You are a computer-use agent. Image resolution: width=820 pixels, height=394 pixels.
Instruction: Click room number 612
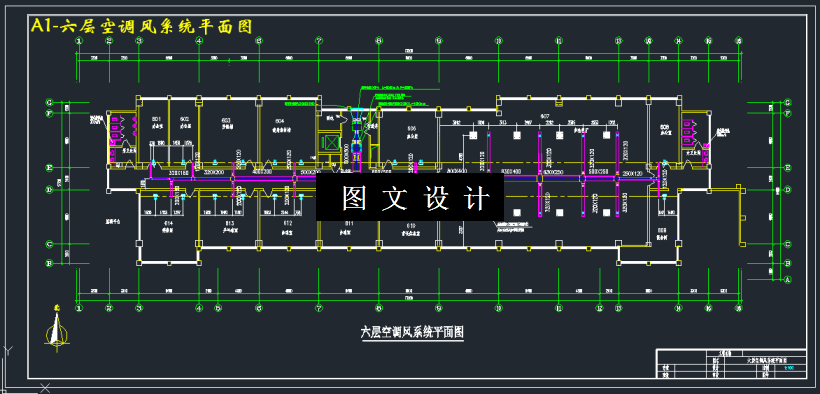tap(288, 223)
